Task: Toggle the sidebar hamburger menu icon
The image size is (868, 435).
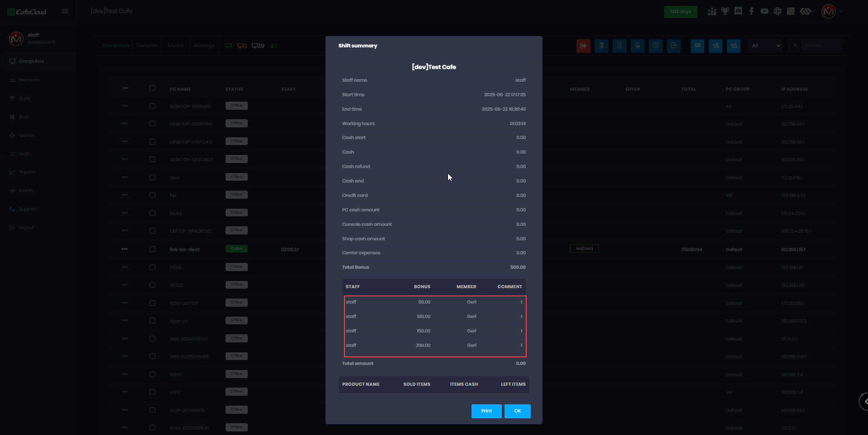Action: pyautogui.click(x=65, y=11)
